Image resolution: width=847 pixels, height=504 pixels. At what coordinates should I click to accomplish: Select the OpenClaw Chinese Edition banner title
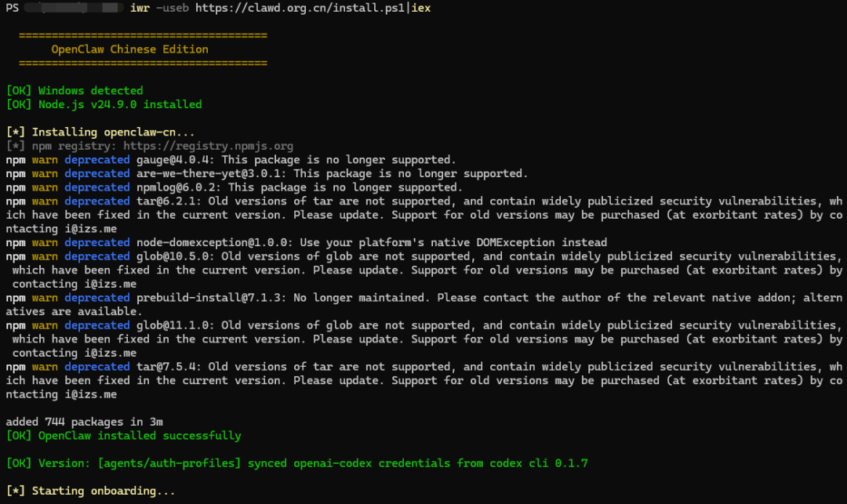pos(129,49)
